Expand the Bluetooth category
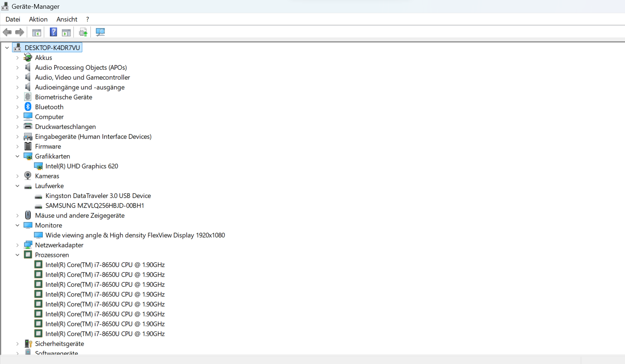 point(17,107)
